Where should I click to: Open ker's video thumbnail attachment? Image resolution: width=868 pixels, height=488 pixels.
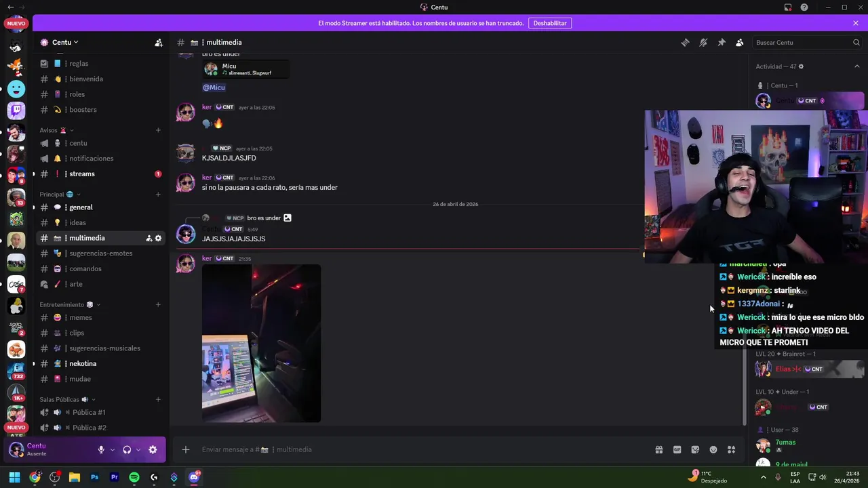point(261,344)
